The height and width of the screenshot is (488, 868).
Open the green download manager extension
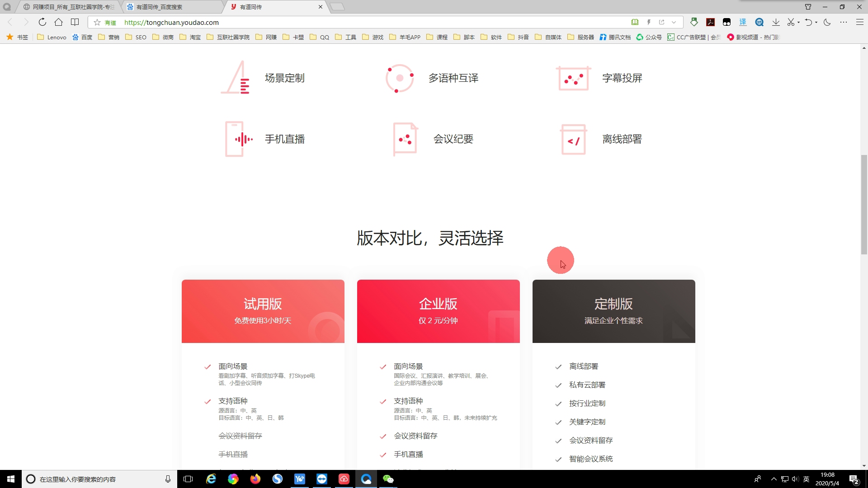pos(694,22)
